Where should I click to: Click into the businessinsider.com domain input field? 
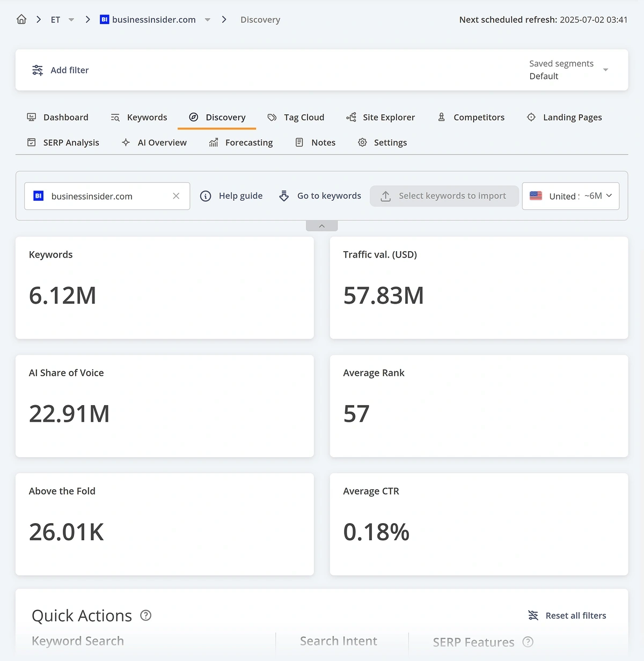click(x=107, y=196)
